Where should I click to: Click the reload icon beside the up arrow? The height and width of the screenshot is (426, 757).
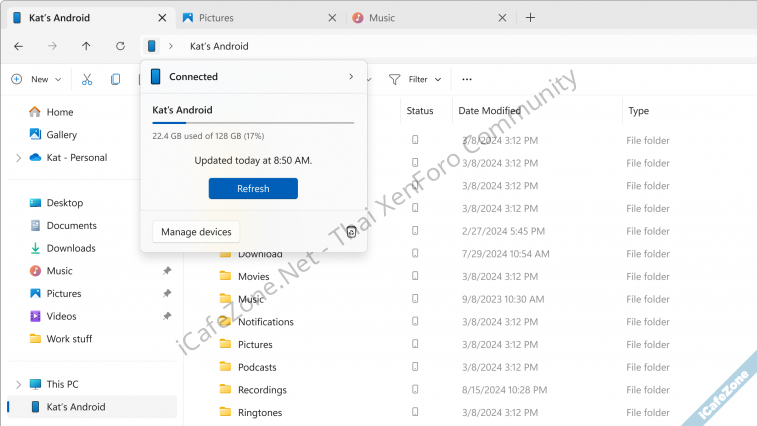[x=120, y=46]
